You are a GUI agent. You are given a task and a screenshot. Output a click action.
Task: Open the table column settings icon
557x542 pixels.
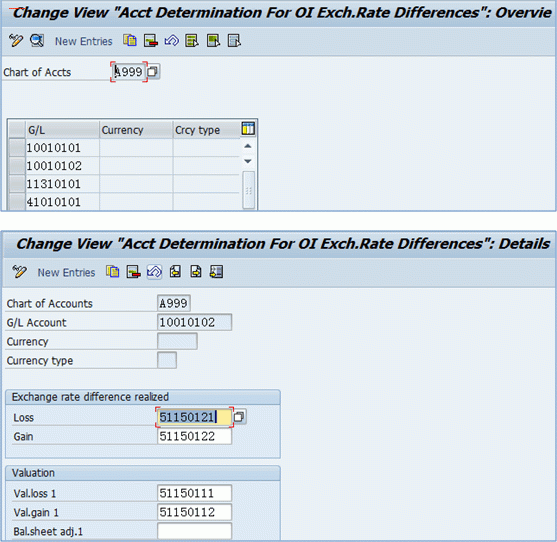pyautogui.click(x=248, y=128)
